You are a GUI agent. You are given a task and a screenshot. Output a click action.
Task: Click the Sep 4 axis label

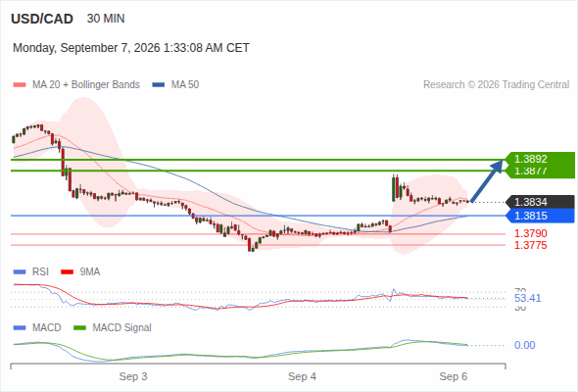click(303, 376)
